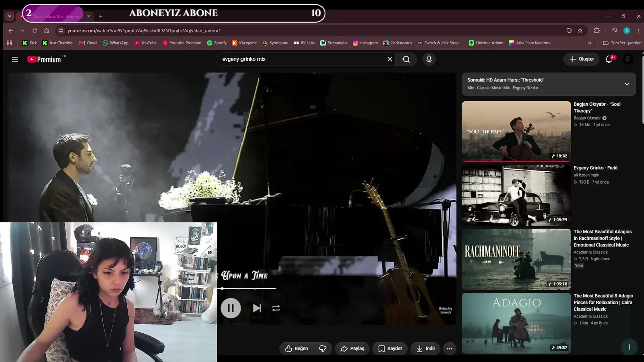Screen dimensions: 644x362
Task: Open 'The Most Beautiful Adagios in Rachmaninoff Style' title
Action: tap(603, 238)
